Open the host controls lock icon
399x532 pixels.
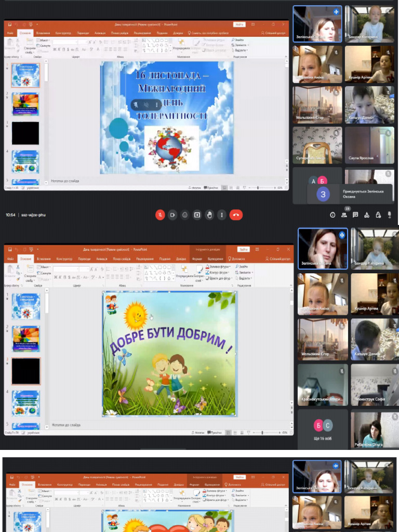(x=378, y=215)
